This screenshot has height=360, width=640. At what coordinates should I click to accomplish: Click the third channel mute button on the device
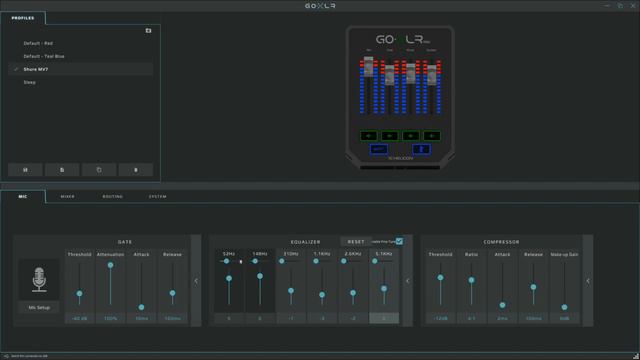411,136
